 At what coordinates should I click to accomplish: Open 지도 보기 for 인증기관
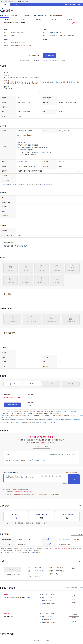click(77, 540)
